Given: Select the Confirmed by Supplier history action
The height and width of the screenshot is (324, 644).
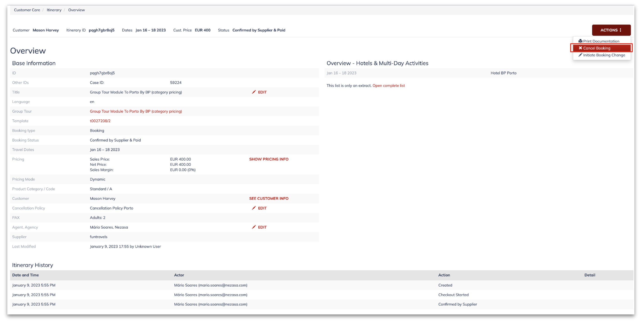Looking at the screenshot, I should point(457,304).
